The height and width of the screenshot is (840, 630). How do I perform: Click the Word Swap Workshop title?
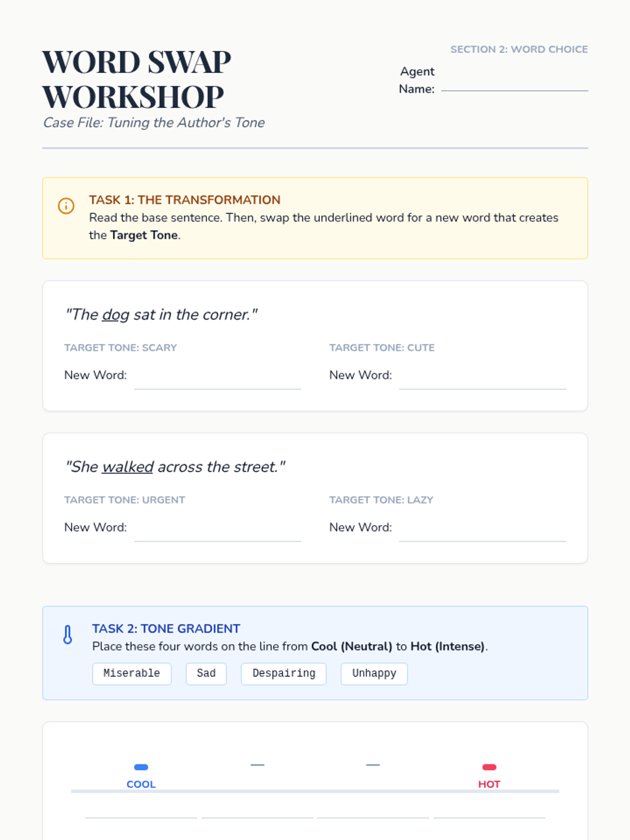click(136, 79)
